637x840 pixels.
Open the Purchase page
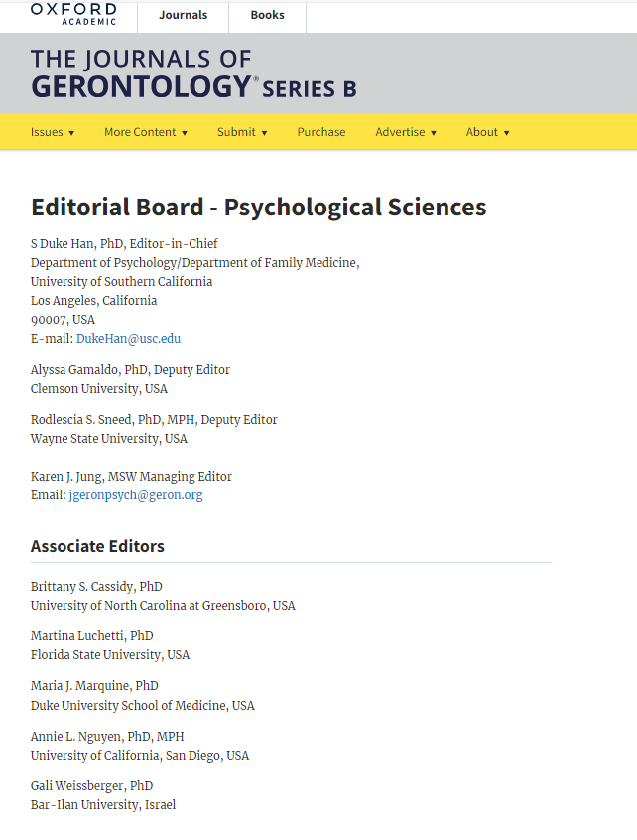321,132
